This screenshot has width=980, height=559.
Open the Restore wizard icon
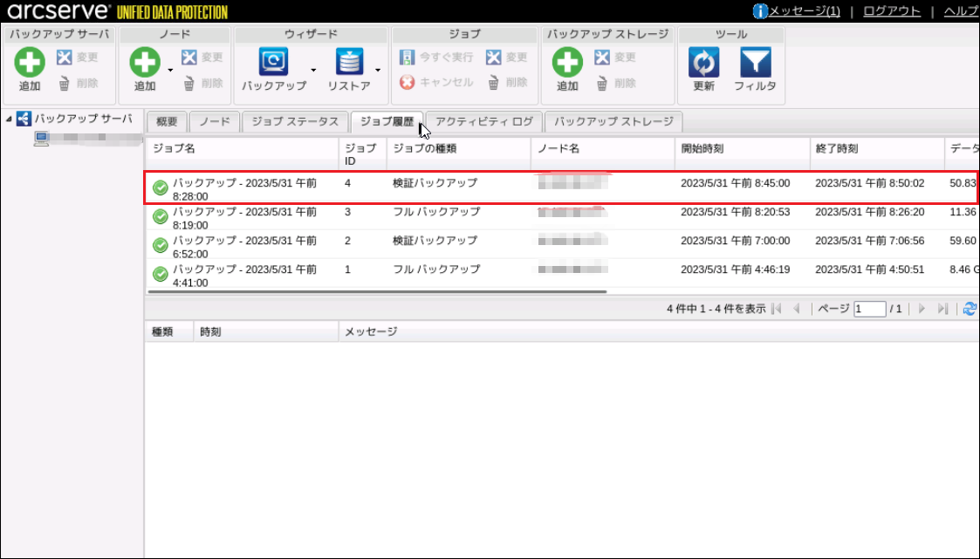click(349, 63)
